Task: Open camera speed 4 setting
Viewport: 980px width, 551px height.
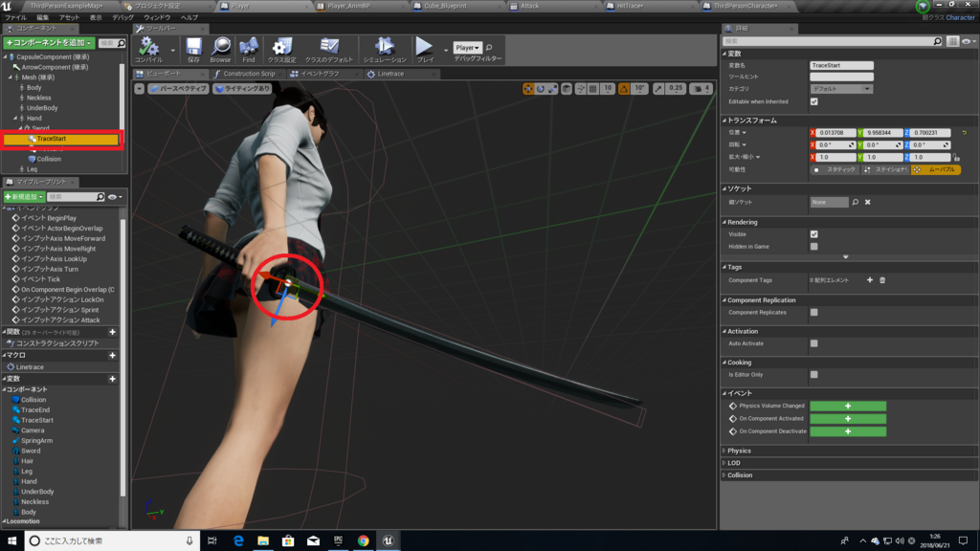Action: click(702, 89)
